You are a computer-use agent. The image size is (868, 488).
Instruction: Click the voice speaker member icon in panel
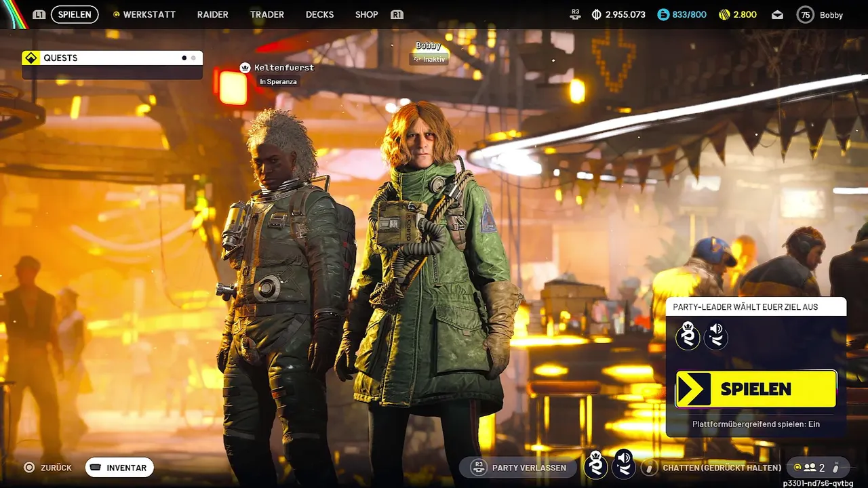coord(715,336)
